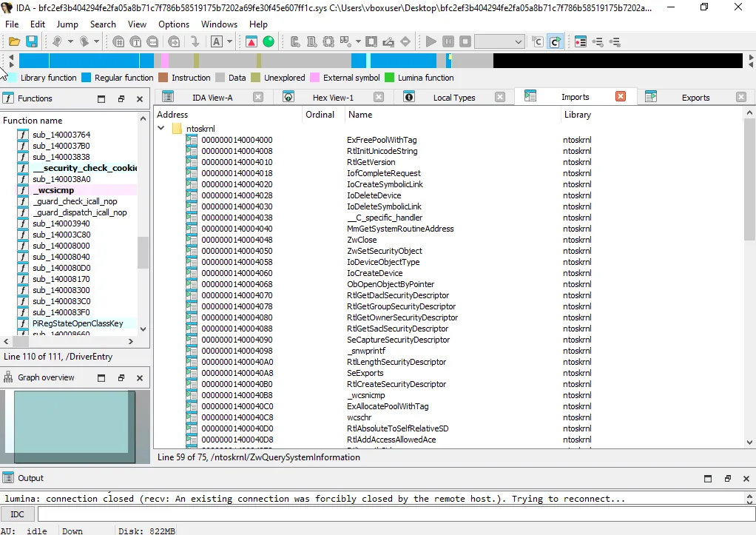
Task: Click the curved down arrow toolbar icon
Action: click(195, 42)
